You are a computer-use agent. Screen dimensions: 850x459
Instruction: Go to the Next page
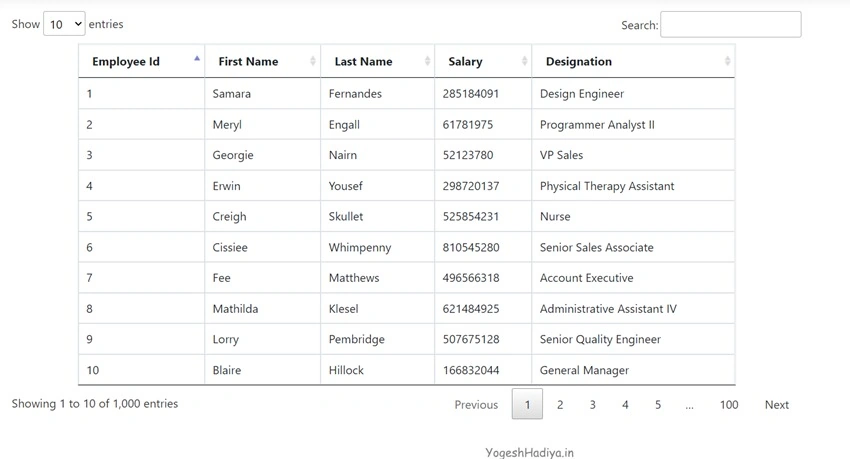click(x=776, y=404)
